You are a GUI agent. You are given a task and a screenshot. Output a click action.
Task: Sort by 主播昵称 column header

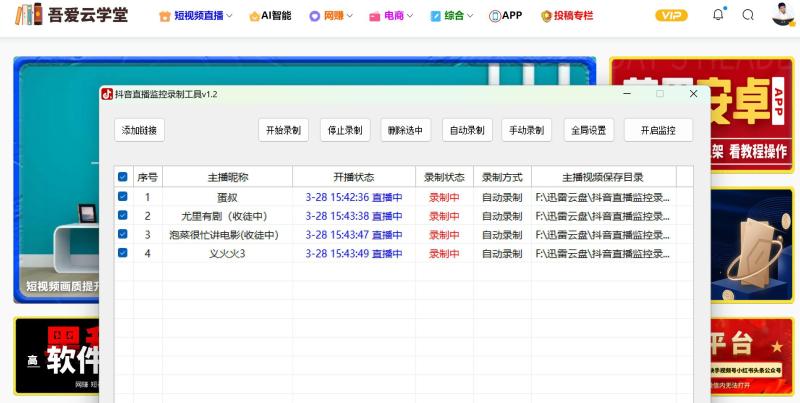228,177
